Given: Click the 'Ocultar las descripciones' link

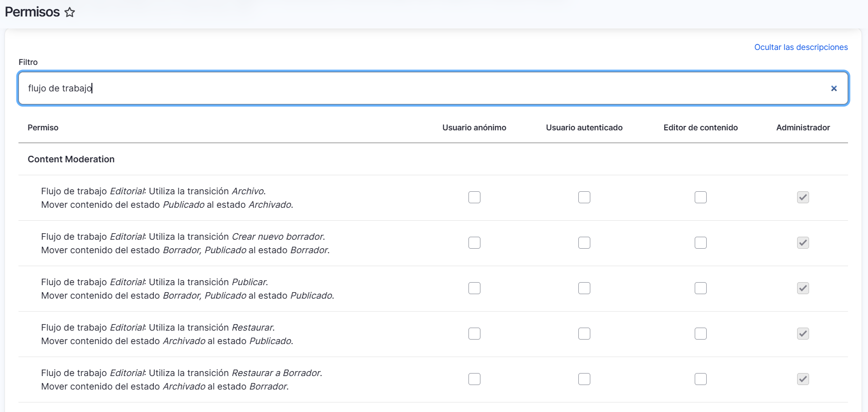Looking at the screenshot, I should pyautogui.click(x=801, y=47).
